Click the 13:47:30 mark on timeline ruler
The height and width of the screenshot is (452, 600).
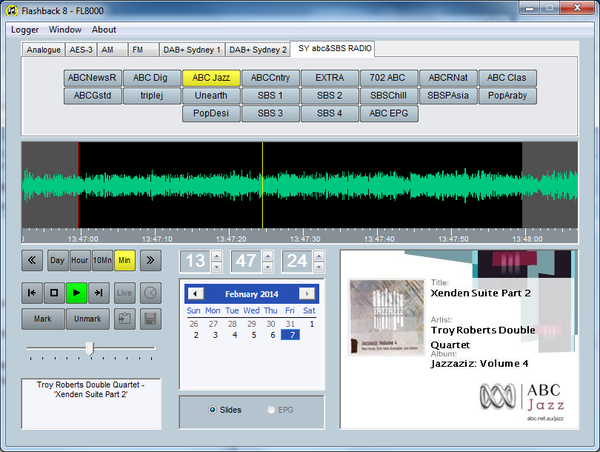coord(305,239)
